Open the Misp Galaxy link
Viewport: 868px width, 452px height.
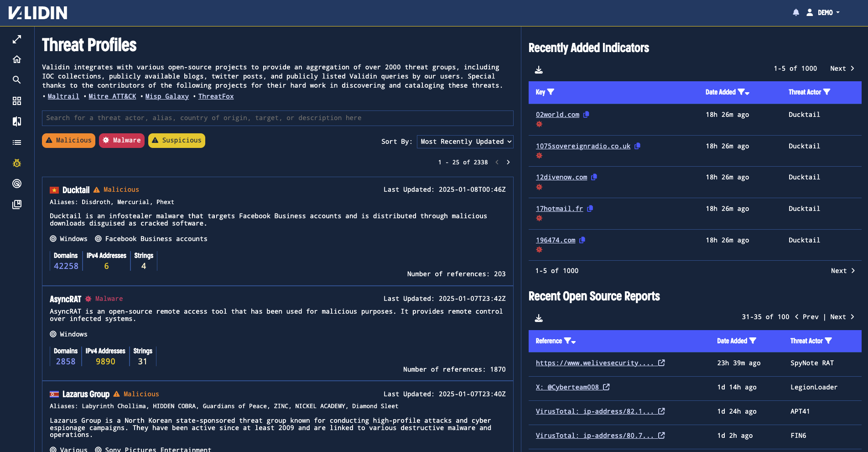point(167,96)
